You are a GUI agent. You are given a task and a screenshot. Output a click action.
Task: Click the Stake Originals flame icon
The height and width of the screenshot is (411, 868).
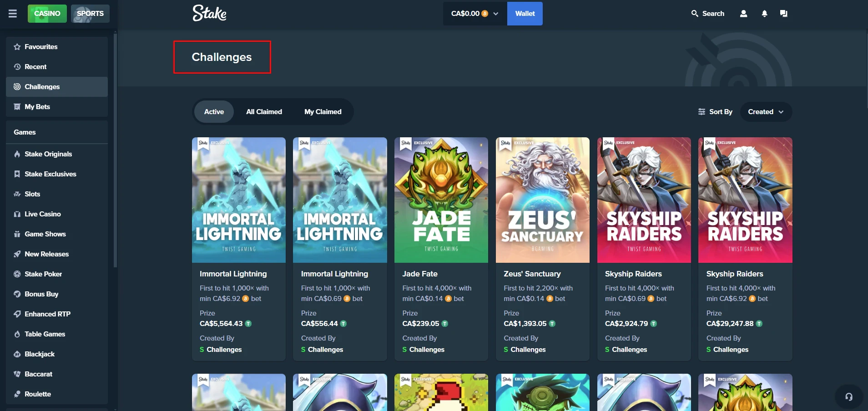pyautogui.click(x=17, y=154)
